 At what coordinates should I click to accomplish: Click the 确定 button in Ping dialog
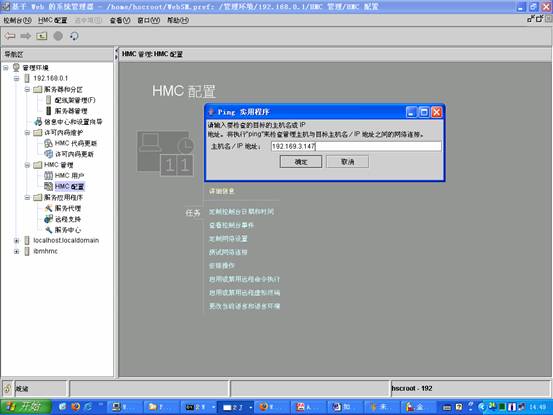301,162
